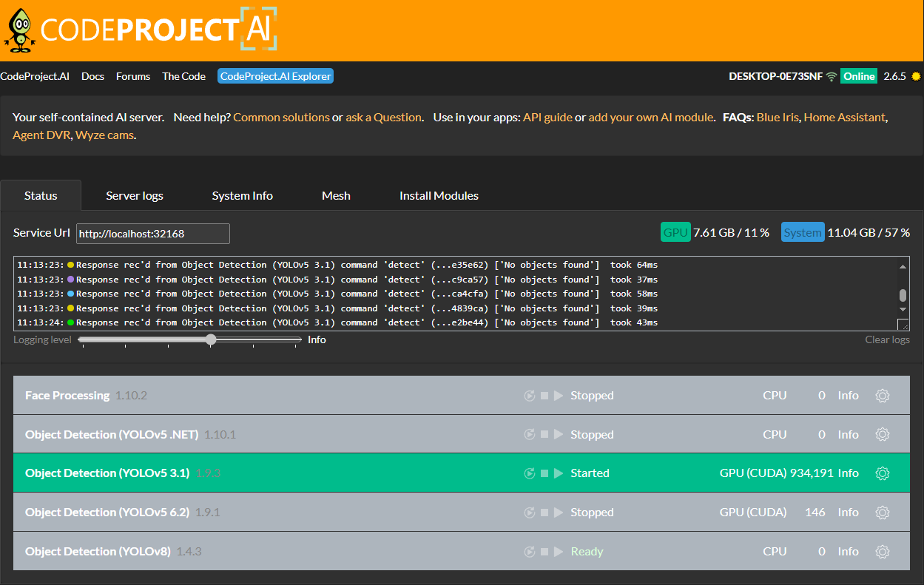Open the System Info tab
Image resolution: width=924 pixels, height=585 pixels.
[243, 195]
